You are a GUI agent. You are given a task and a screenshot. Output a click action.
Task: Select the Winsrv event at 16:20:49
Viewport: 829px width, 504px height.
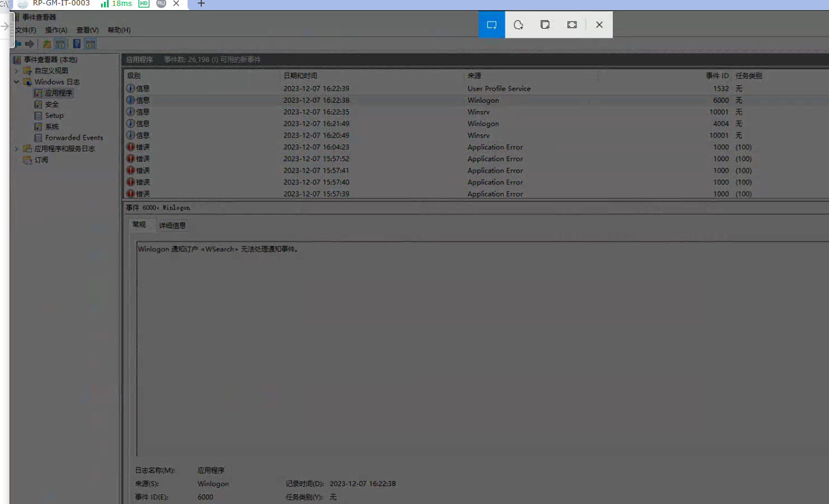tap(476, 136)
